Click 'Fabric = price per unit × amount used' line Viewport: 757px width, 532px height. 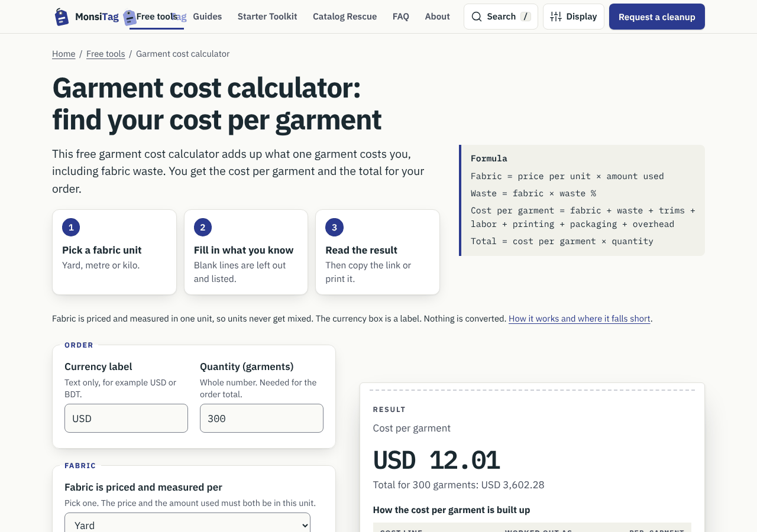[x=567, y=176]
